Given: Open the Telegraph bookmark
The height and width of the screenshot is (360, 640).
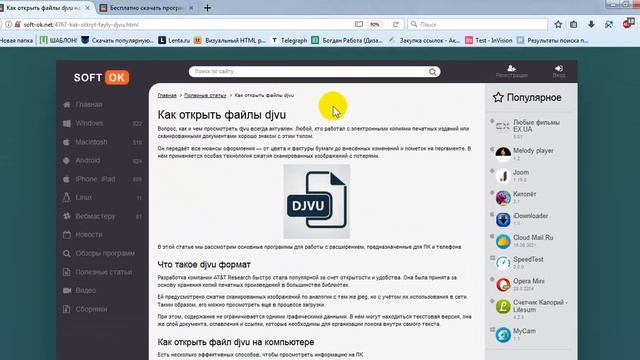Looking at the screenshot, I should [x=289, y=40].
